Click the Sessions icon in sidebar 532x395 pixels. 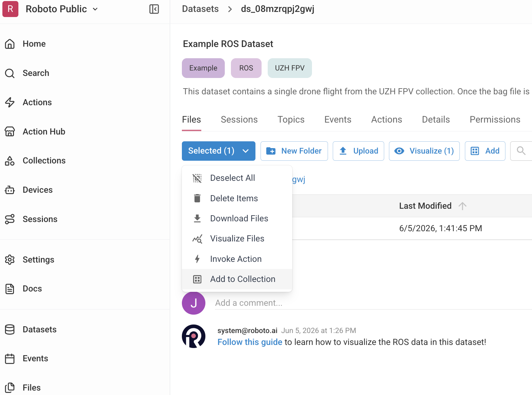point(10,219)
